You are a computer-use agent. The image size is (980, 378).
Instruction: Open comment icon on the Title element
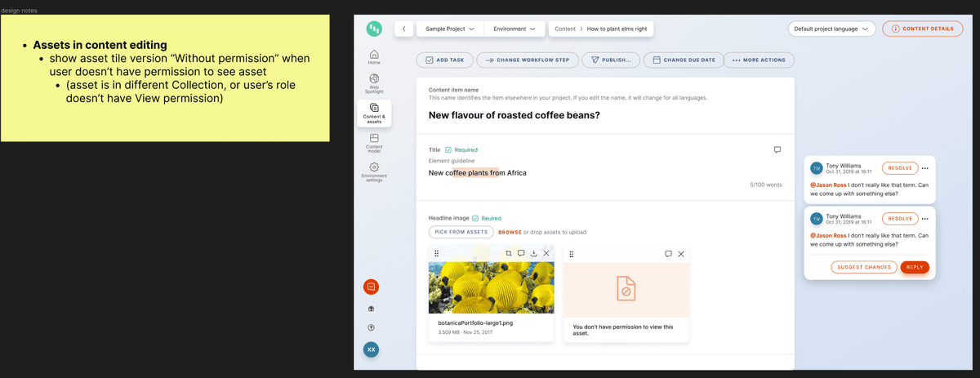[777, 150]
